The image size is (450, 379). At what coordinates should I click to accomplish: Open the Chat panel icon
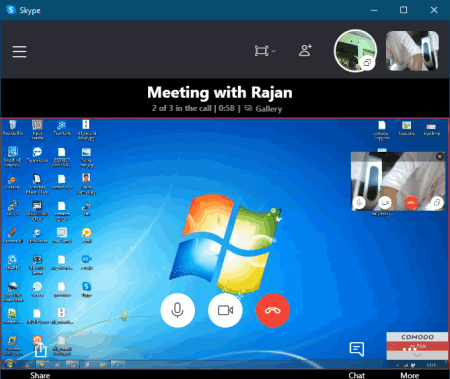tap(357, 349)
